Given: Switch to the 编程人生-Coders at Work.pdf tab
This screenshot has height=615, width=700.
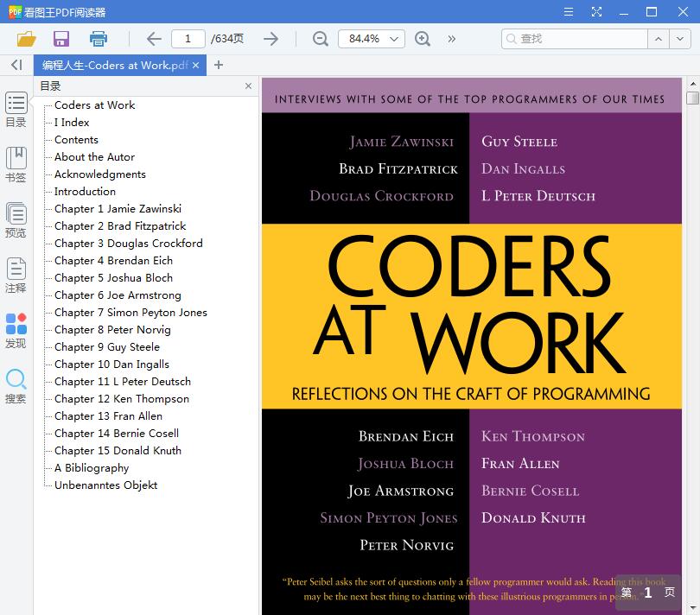Looking at the screenshot, I should pyautogui.click(x=114, y=65).
